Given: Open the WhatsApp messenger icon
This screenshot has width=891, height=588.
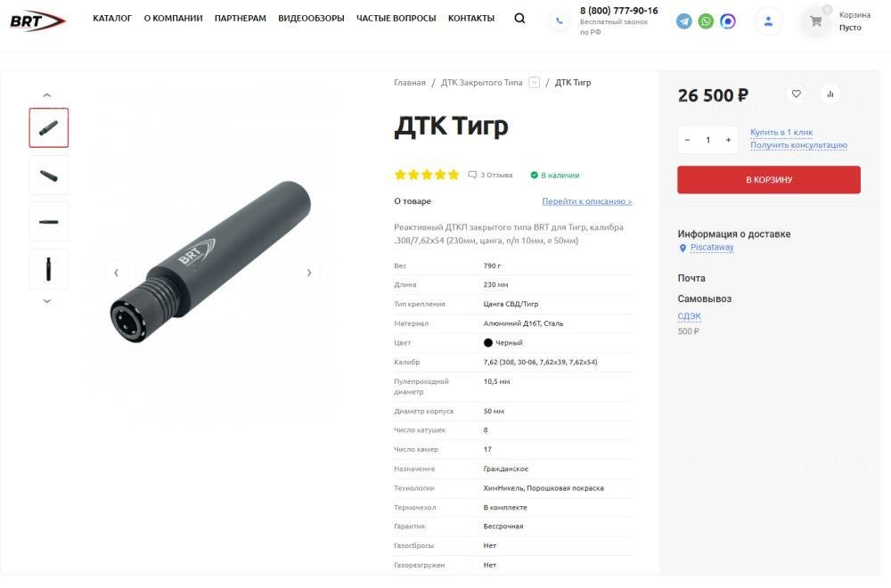Looking at the screenshot, I should click(x=706, y=21).
